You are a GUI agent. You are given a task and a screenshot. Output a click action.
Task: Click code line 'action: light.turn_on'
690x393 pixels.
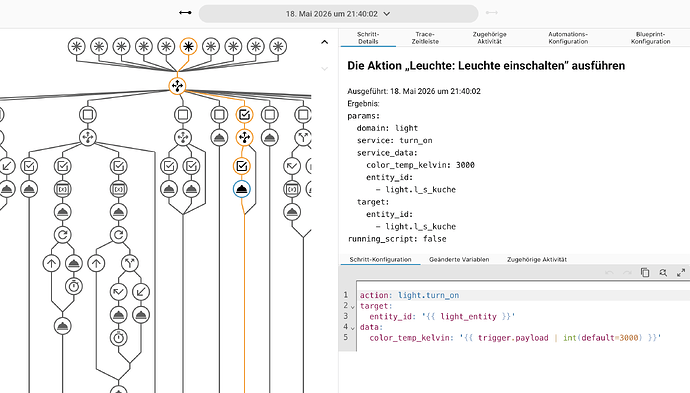pos(409,295)
